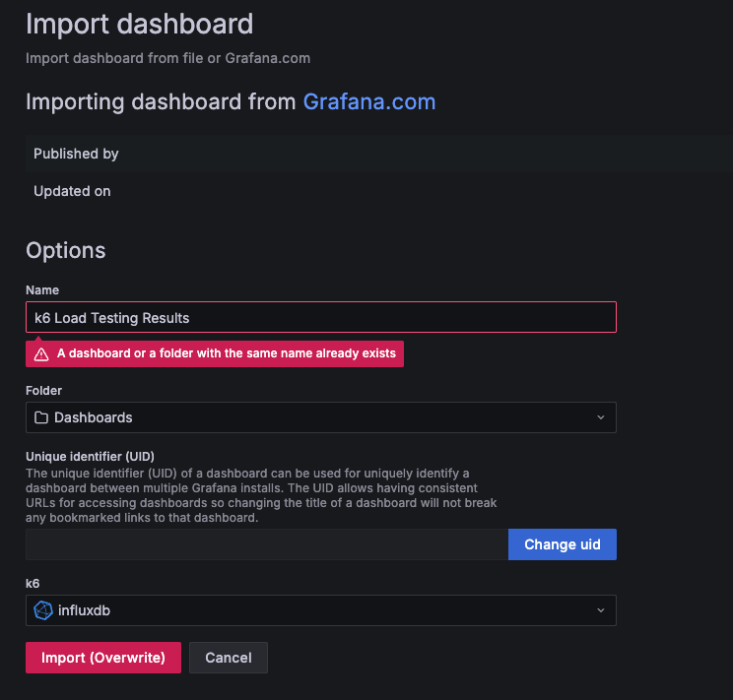
Task: Open the Dashboards folder dropdown
Action: pyautogui.click(x=321, y=417)
